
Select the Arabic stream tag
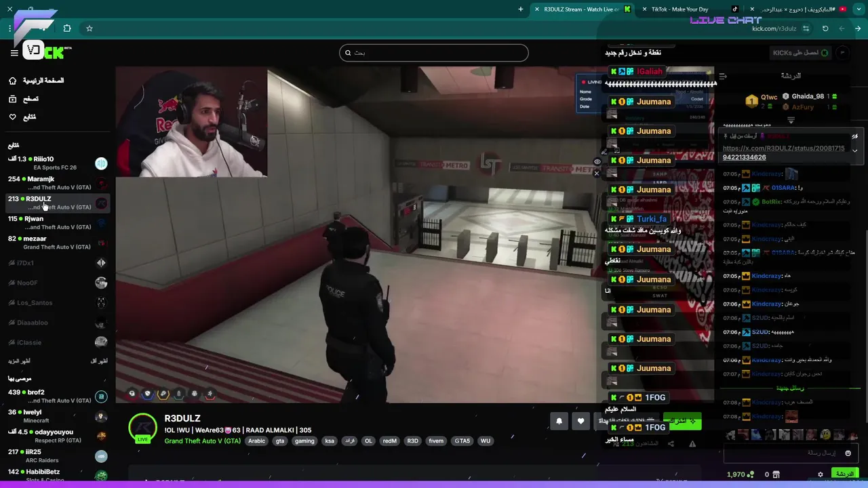tap(256, 441)
